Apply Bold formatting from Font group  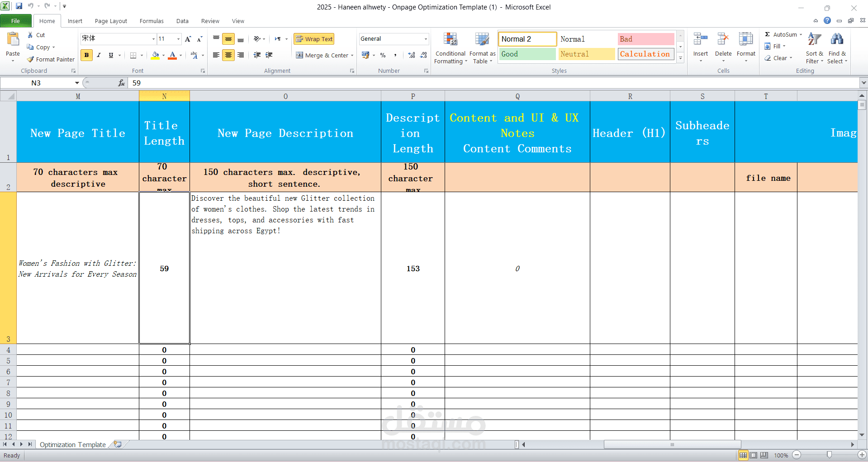(x=86, y=55)
